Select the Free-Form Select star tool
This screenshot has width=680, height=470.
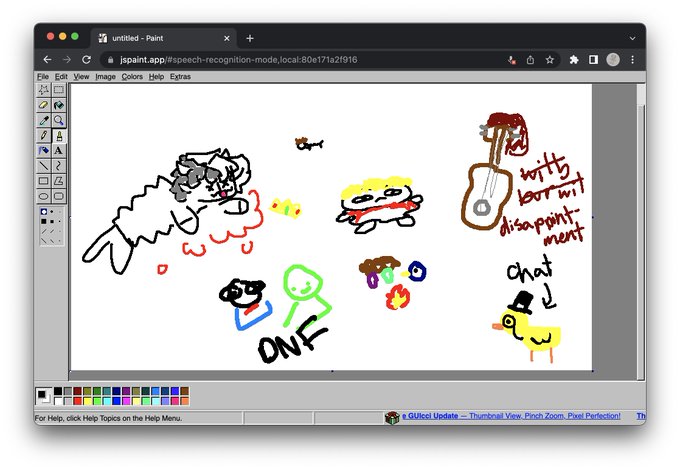click(x=43, y=90)
